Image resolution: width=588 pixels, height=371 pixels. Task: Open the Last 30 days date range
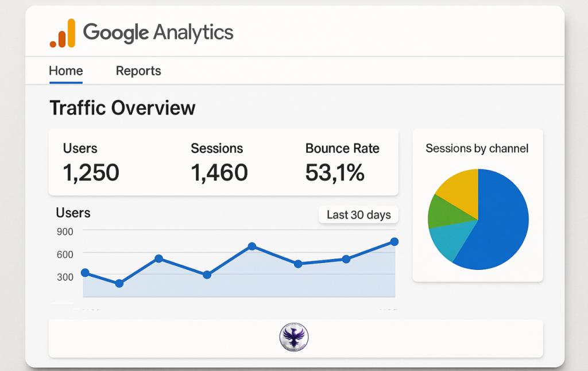358,215
